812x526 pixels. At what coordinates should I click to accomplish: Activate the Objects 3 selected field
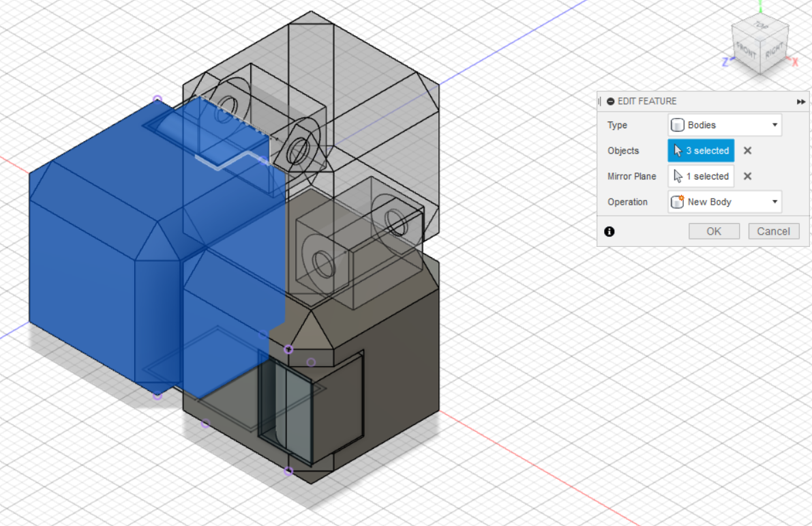(x=701, y=150)
